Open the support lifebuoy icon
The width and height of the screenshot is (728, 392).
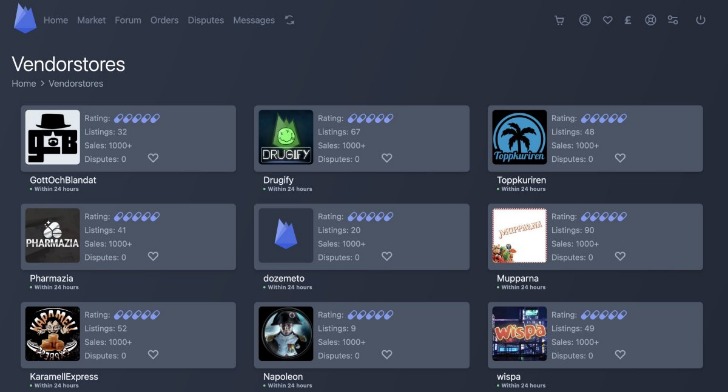[650, 20]
